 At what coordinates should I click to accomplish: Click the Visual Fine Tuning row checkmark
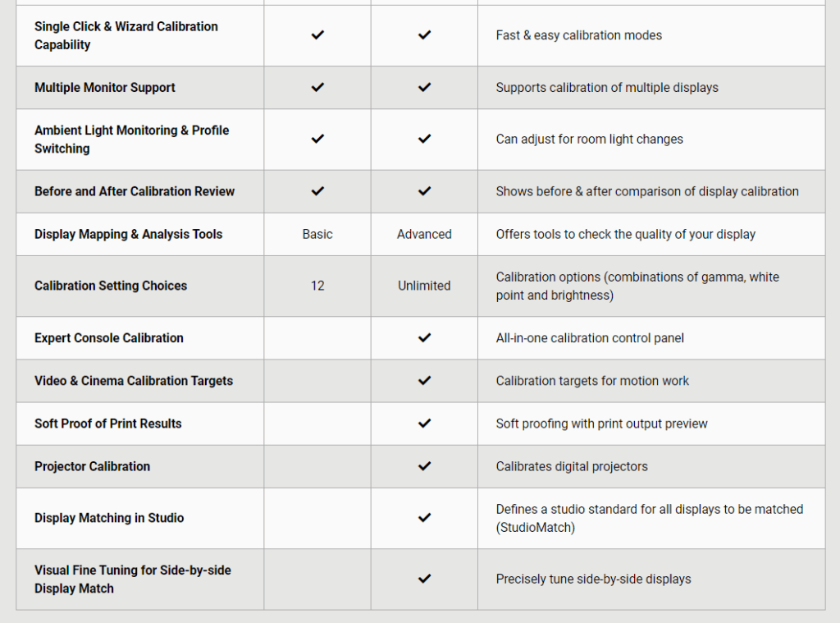pos(424,579)
